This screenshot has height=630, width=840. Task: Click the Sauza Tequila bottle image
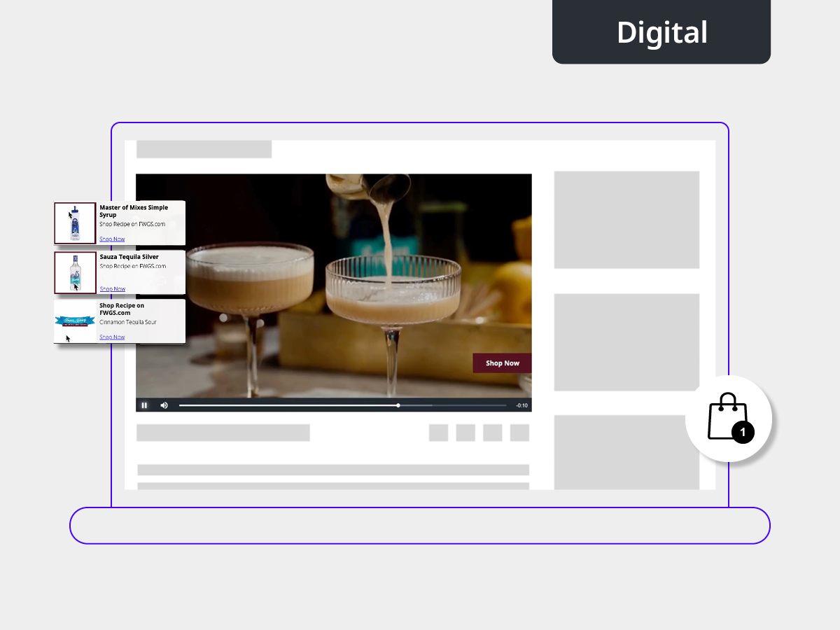pyautogui.click(x=75, y=272)
